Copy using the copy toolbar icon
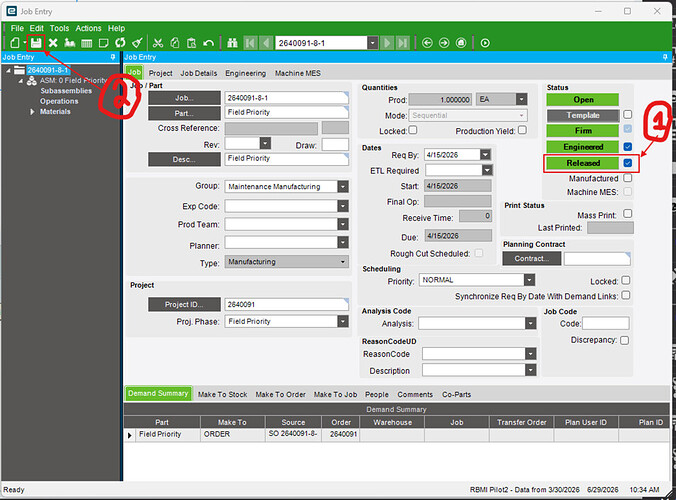Screen dimensions: 676x500 point(175,43)
